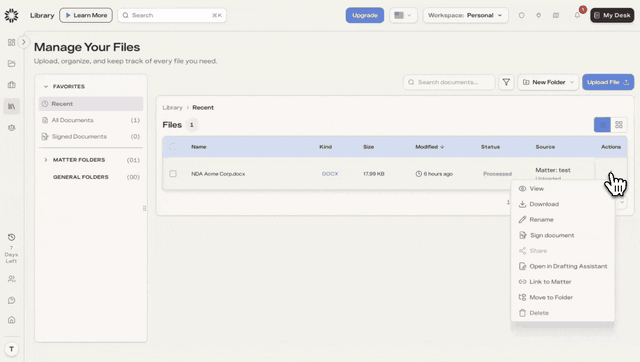
Task: Open My Desk
Action: pos(612,15)
